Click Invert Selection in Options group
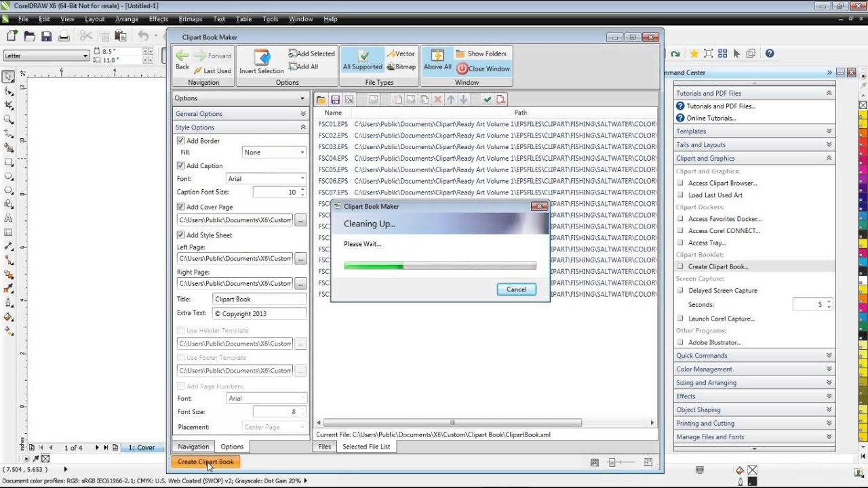This screenshot has height=488, width=868. [x=261, y=62]
